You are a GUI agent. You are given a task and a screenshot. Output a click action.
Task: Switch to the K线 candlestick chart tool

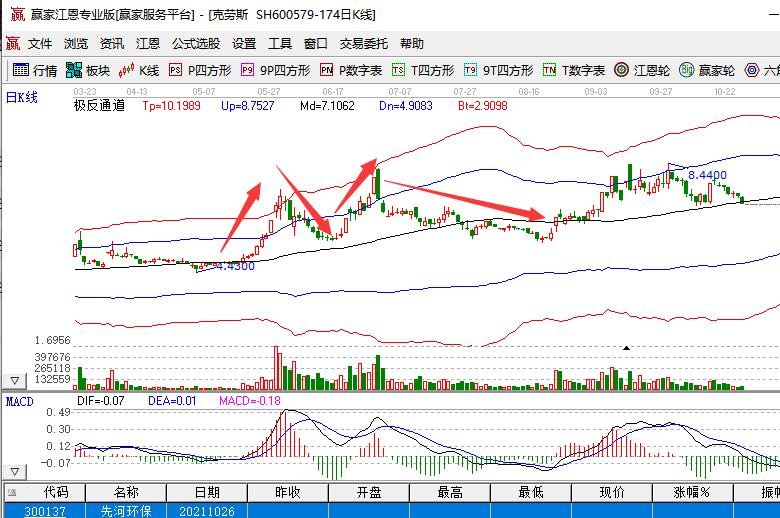[x=139, y=70]
